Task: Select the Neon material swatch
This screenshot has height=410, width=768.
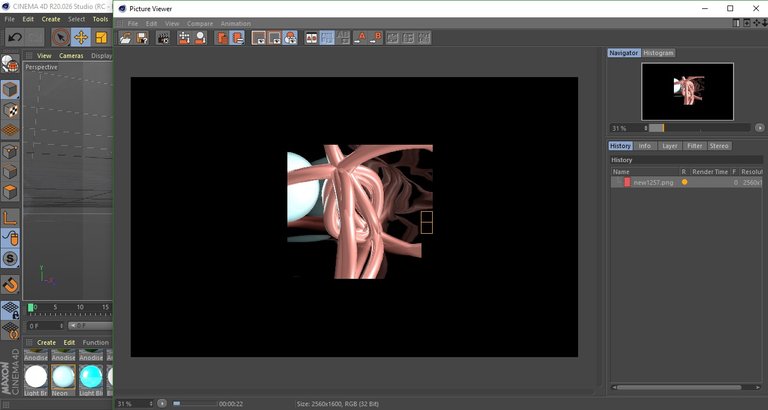Action: (64, 380)
